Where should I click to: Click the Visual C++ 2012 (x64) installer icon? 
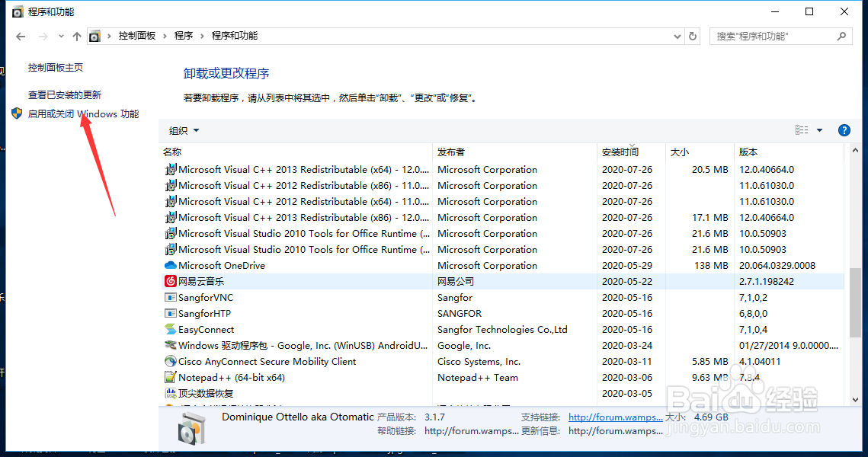(x=171, y=201)
